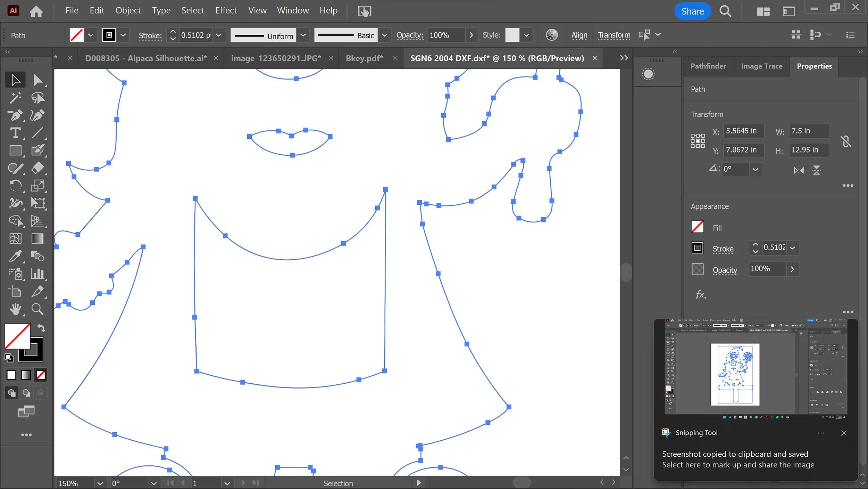Select the Type tool
Viewport: 868px width, 489px height.
[x=15, y=133]
